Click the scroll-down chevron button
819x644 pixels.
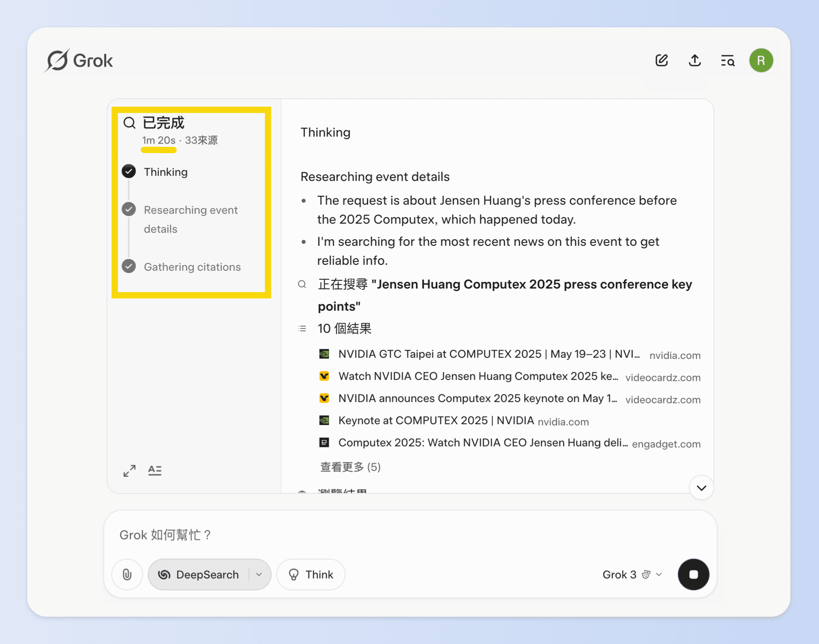tap(701, 488)
